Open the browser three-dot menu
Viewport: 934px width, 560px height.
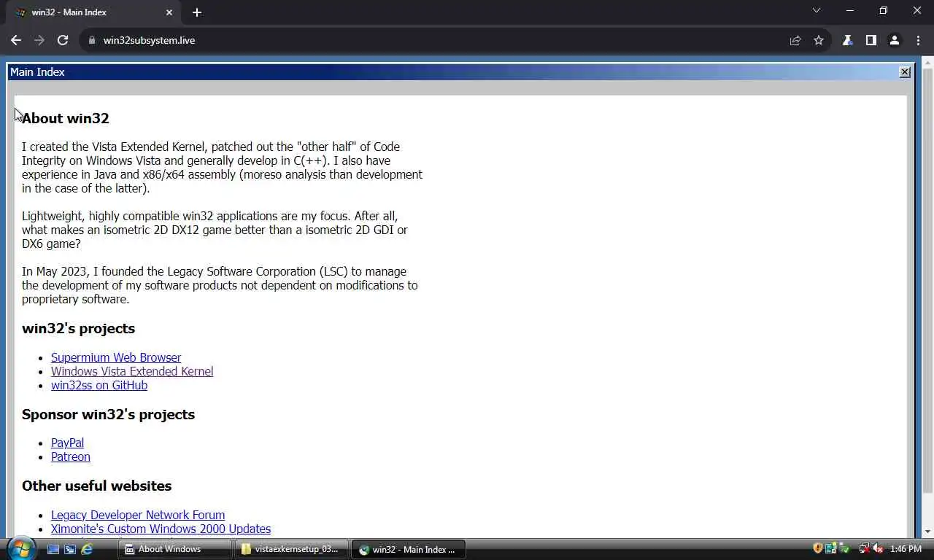918,40
